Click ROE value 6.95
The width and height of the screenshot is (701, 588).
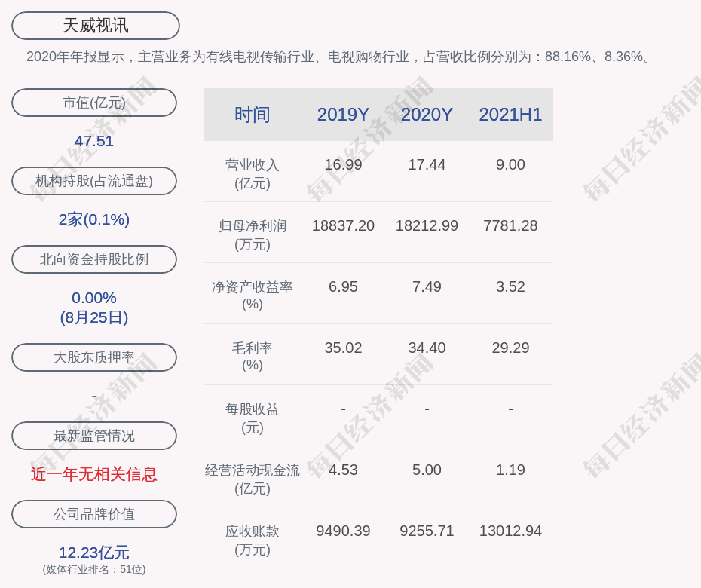point(343,286)
